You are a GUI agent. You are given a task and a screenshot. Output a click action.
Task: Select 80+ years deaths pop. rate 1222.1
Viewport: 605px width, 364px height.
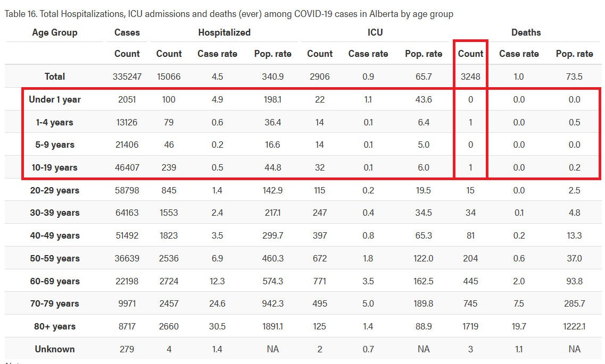coord(574,327)
